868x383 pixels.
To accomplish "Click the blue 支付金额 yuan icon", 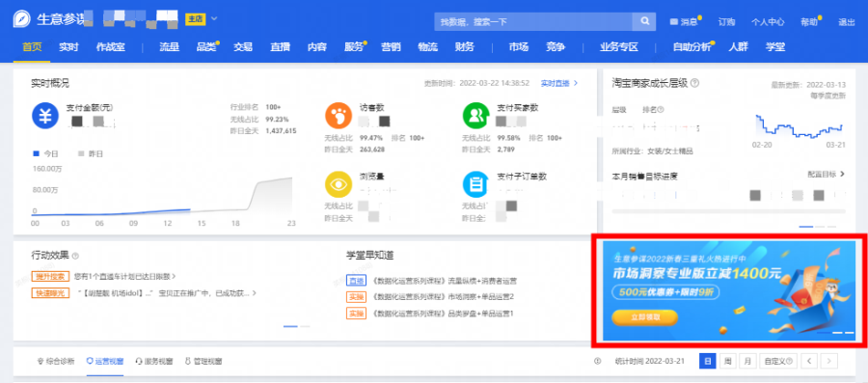I will [x=45, y=116].
